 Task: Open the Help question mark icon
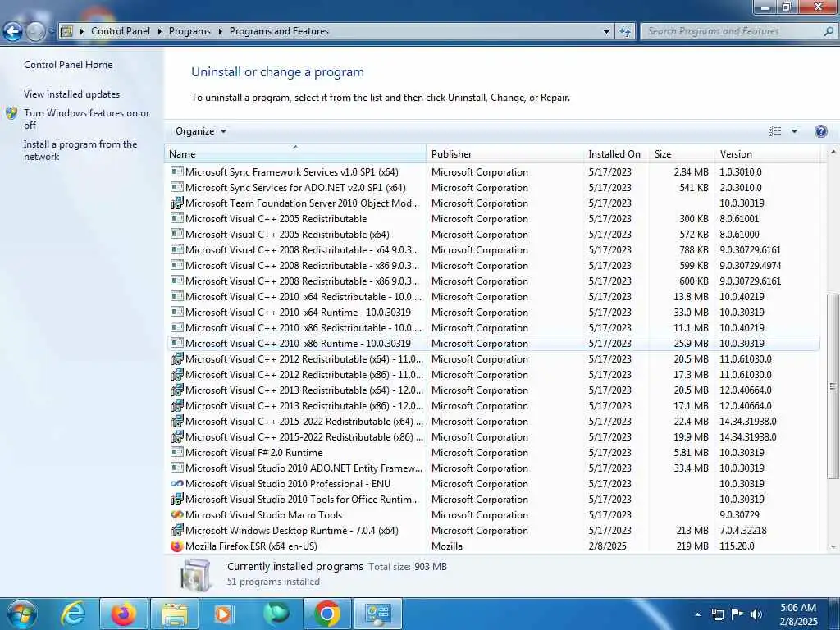click(820, 131)
